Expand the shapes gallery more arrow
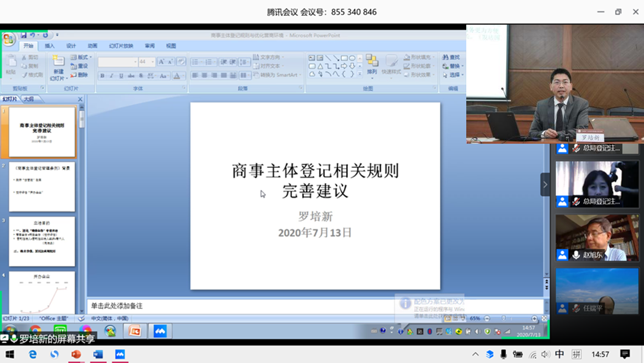 360,74
